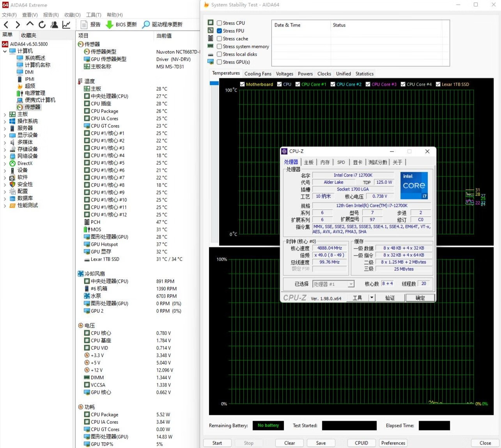Click the 冷却风扇 cooling fan section icon
The height and width of the screenshot is (448, 501).
(x=80, y=274)
